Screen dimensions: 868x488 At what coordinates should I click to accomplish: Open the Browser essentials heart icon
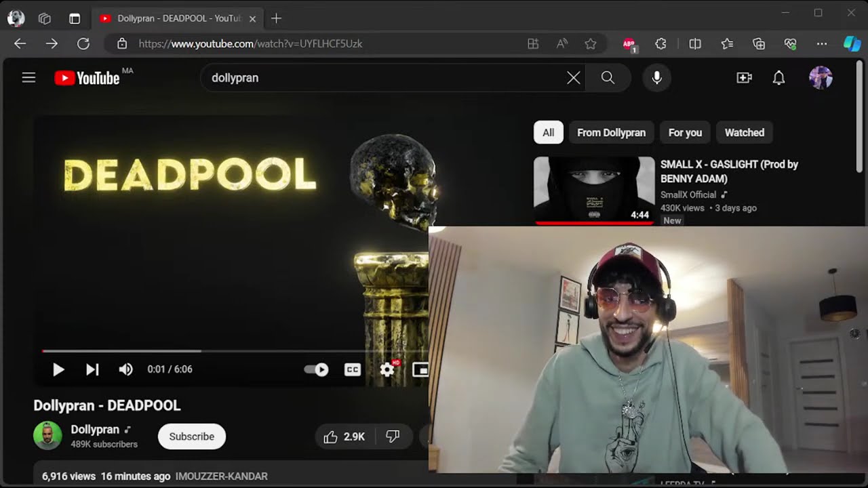(x=790, y=43)
